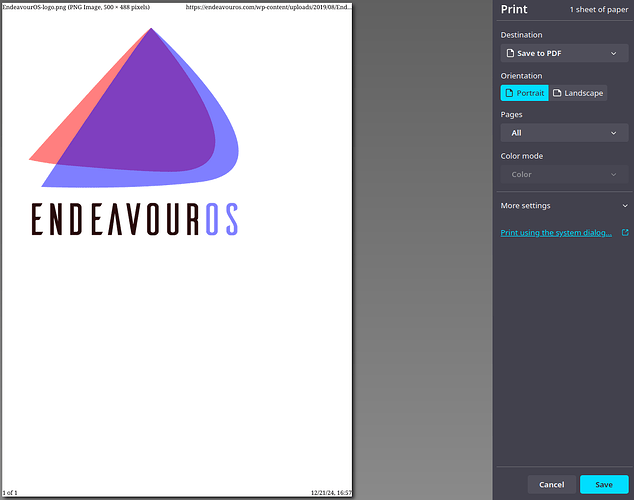The height and width of the screenshot is (500, 634).
Task: Open the Color mode dropdown
Action: pyautogui.click(x=564, y=175)
